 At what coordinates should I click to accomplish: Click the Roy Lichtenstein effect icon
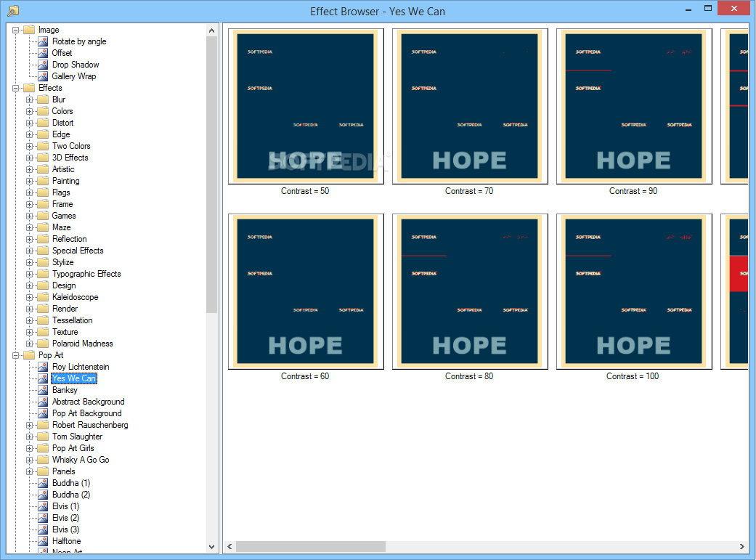(43, 367)
